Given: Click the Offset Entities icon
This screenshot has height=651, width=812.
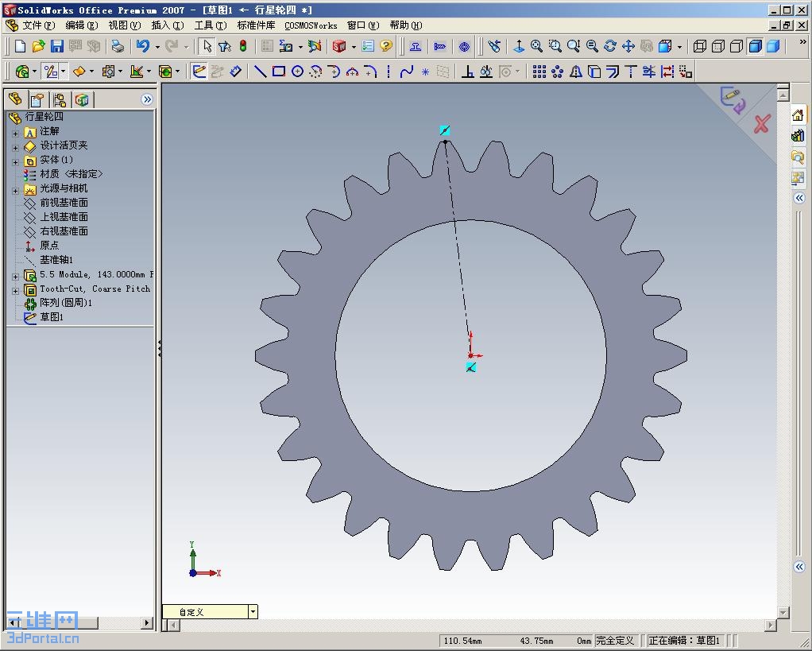Looking at the screenshot, I should (613, 72).
